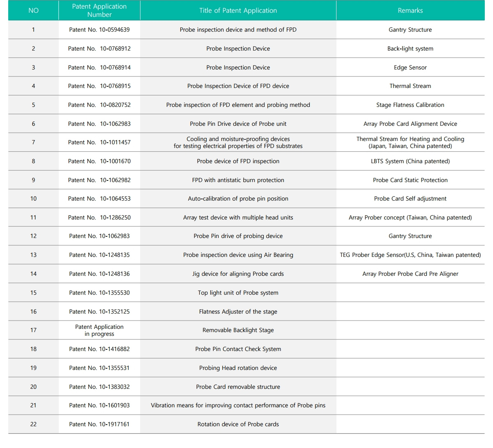The width and height of the screenshot is (493, 448).
Task: Select cell 'Patent No. 10-1352125'
Action: point(99,312)
